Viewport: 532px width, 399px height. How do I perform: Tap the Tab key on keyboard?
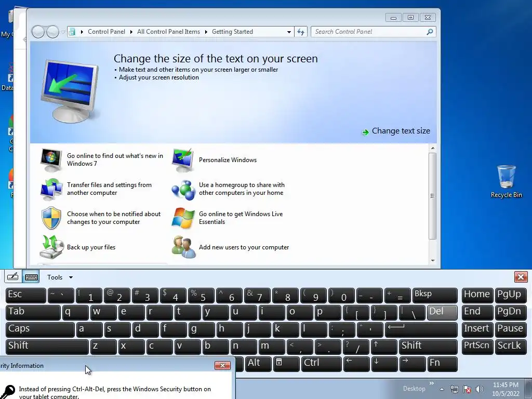33,312
